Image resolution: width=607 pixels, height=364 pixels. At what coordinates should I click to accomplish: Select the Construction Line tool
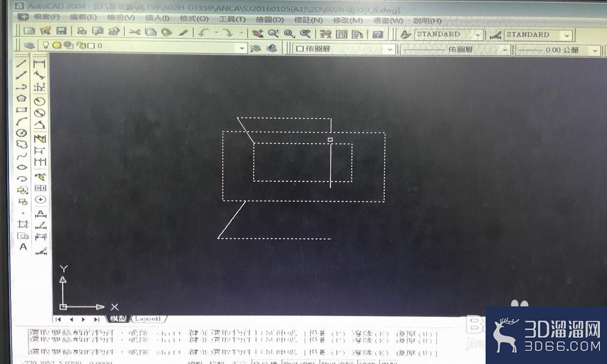(21, 75)
